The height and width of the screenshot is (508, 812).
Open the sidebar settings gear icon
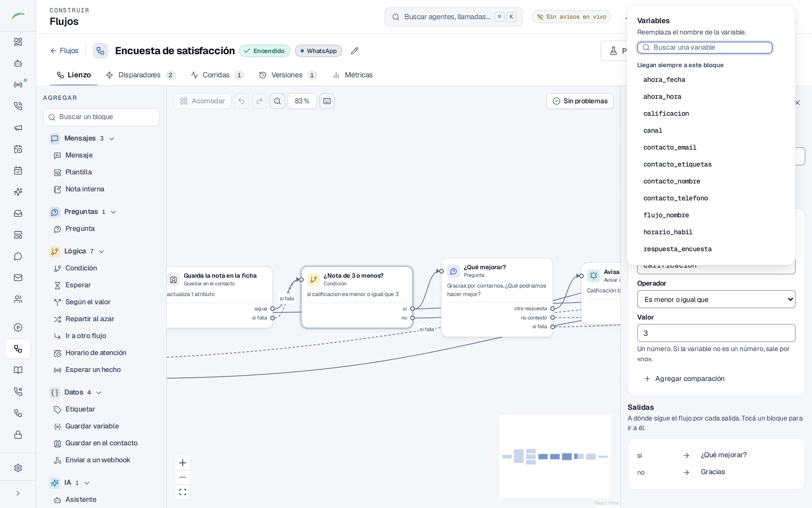tap(18, 468)
